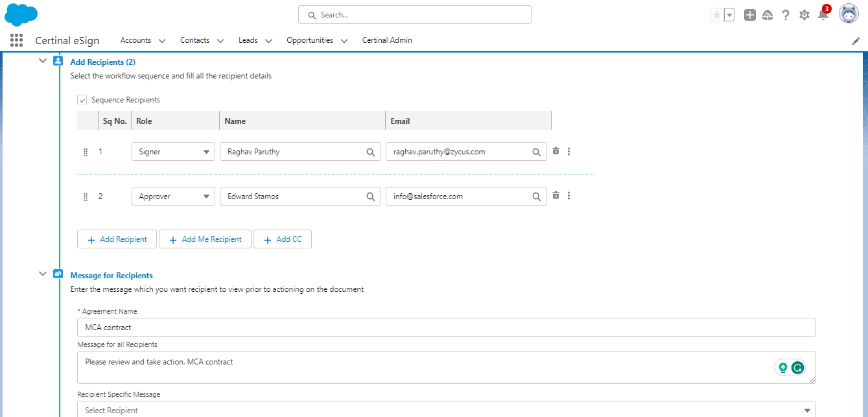Go to the Opportunities tab
The width and height of the screenshot is (868, 417).
(x=310, y=40)
